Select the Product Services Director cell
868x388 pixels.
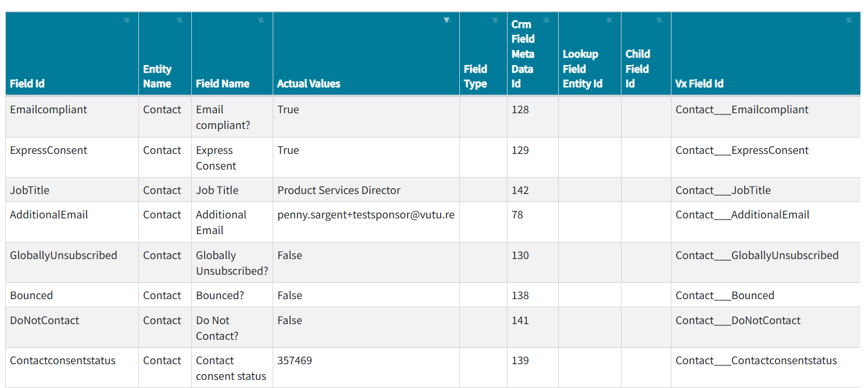click(x=339, y=191)
